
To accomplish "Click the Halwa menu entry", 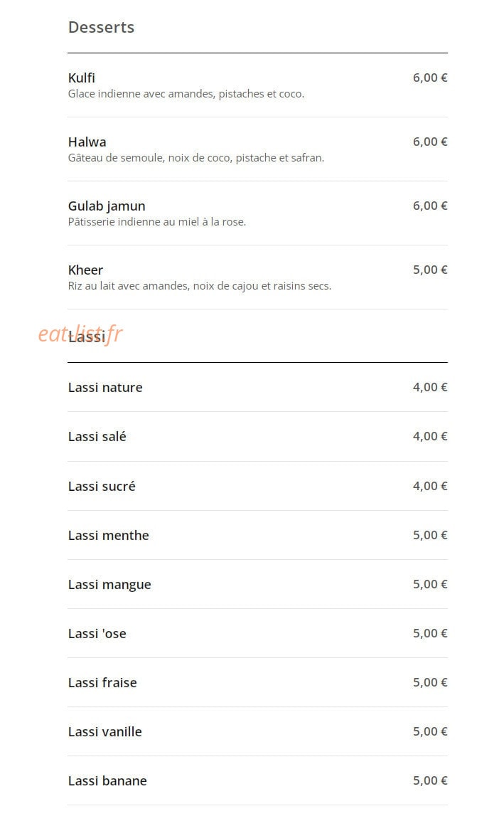I will [257, 149].
